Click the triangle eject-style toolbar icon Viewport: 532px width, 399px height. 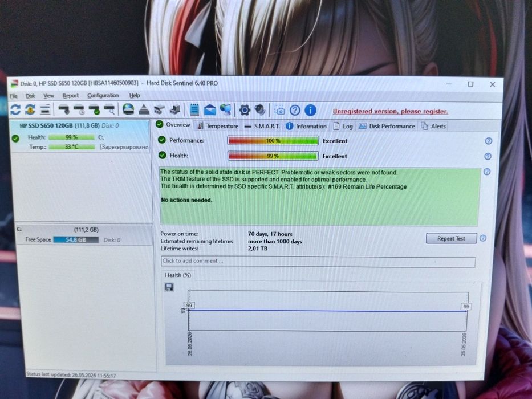click(x=144, y=109)
